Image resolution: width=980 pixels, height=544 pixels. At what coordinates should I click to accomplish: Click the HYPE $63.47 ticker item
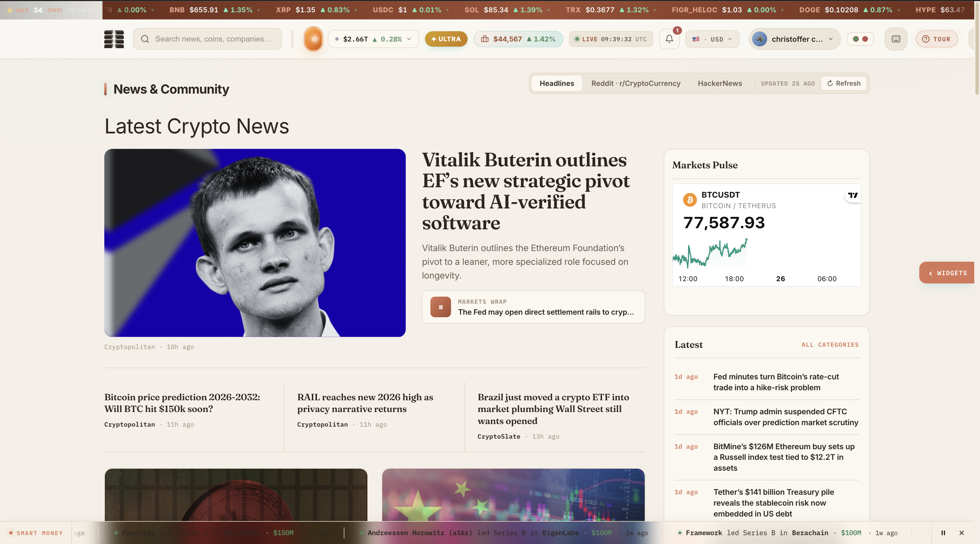point(940,10)
